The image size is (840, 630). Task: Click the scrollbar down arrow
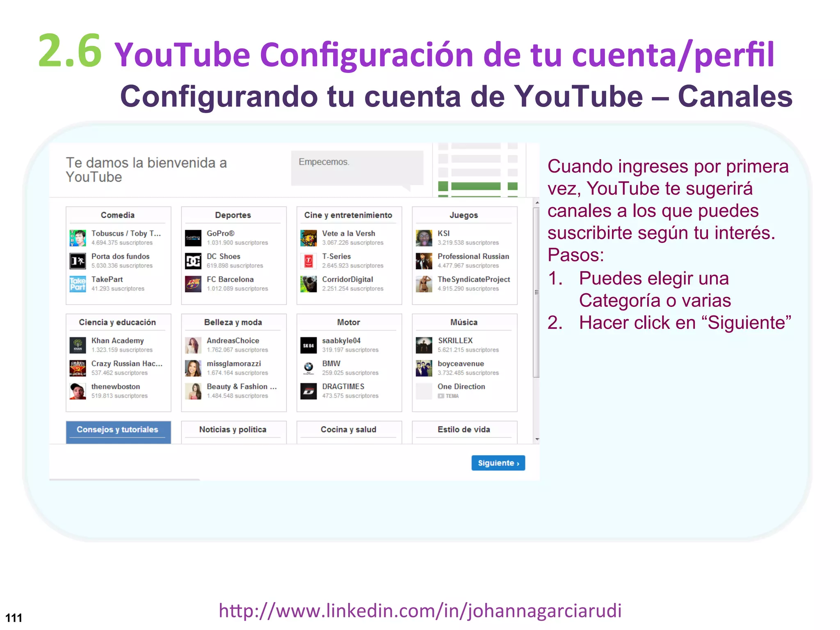pos(536,439)
